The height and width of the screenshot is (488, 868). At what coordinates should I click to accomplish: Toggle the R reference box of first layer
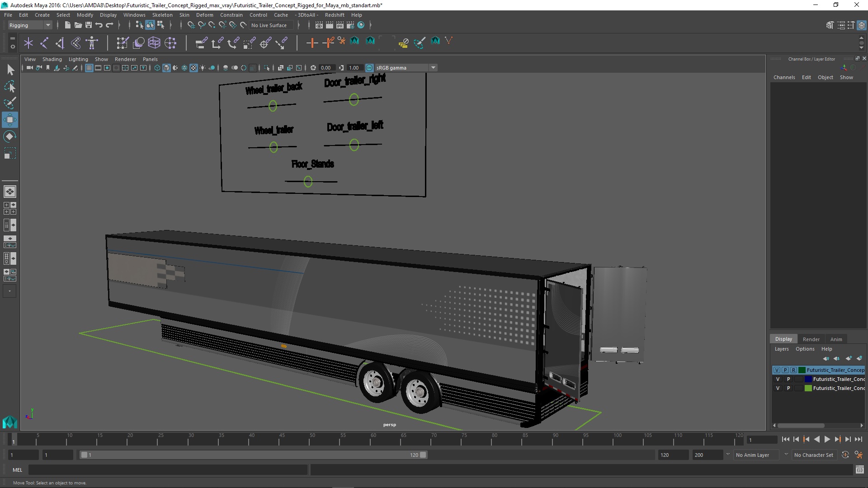pos(793,370)
